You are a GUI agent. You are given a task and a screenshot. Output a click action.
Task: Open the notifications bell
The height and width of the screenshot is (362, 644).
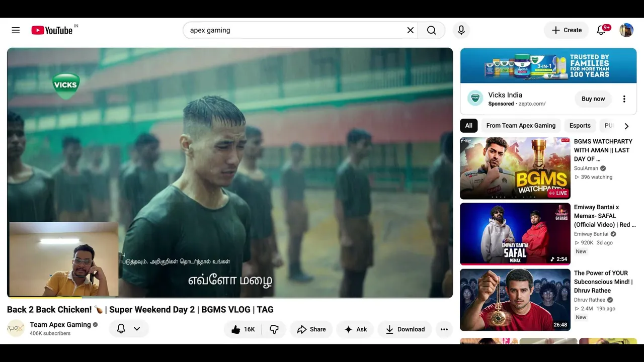[601, 30]
